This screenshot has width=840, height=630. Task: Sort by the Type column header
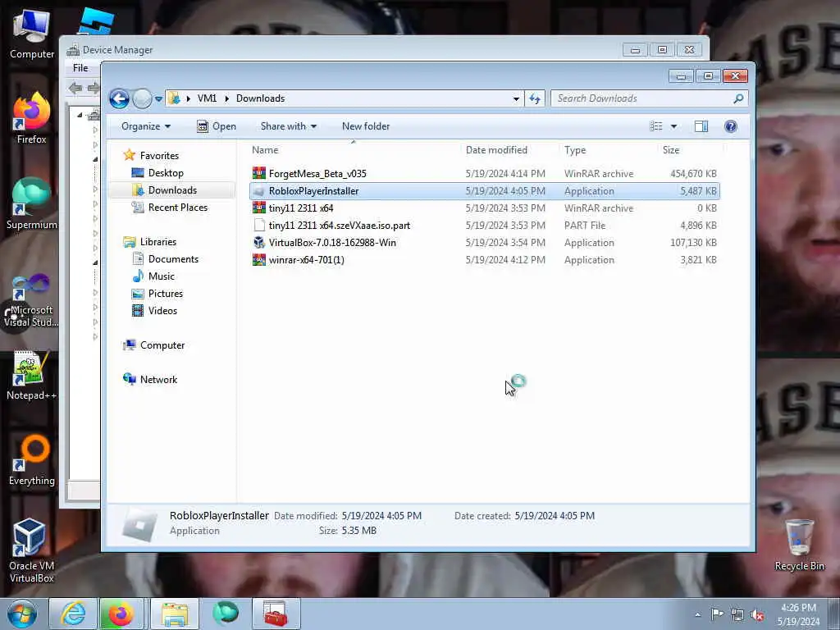point(609,150)
